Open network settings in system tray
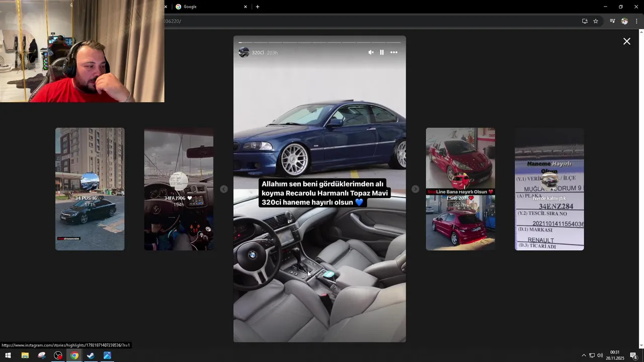Viewport: 644px width, 362px height. (592, 355)
